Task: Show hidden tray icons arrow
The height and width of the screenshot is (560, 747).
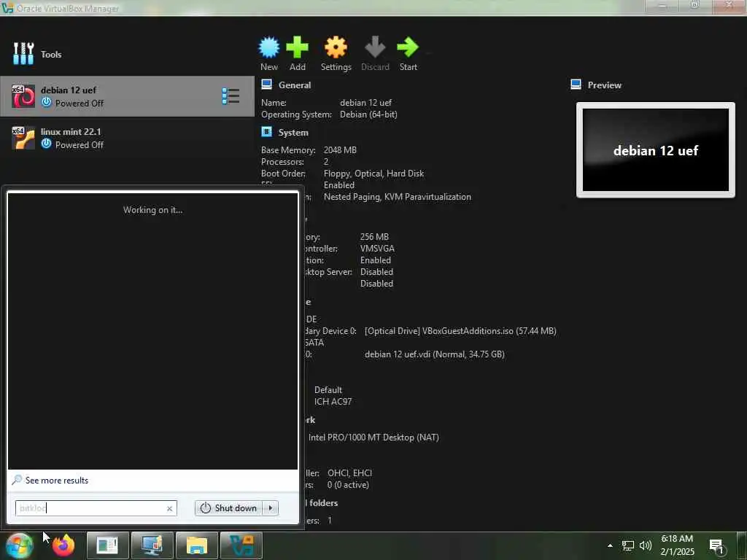Action: click(x=610, y=545)
